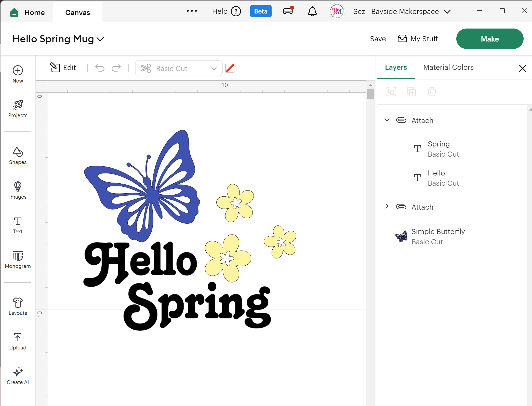Save the project
Viewport: 532px width, 406px height.
coord(378,39)
